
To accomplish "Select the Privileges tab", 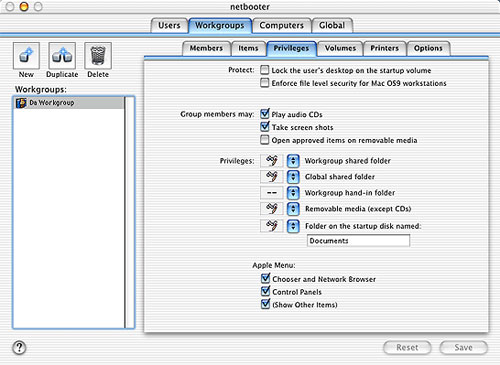I will (x=291, y=48).
